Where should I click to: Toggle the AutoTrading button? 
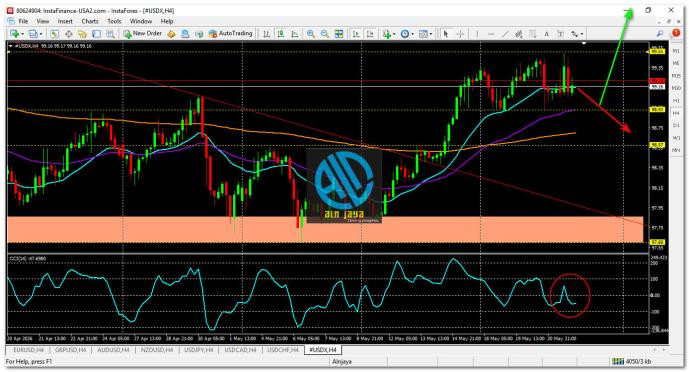tap(230, 34)
